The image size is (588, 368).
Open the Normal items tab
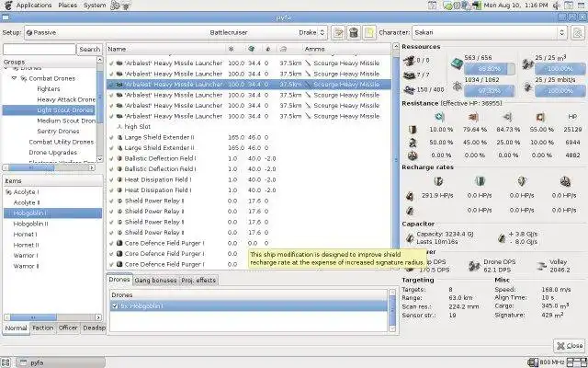[x=16, y=328]
